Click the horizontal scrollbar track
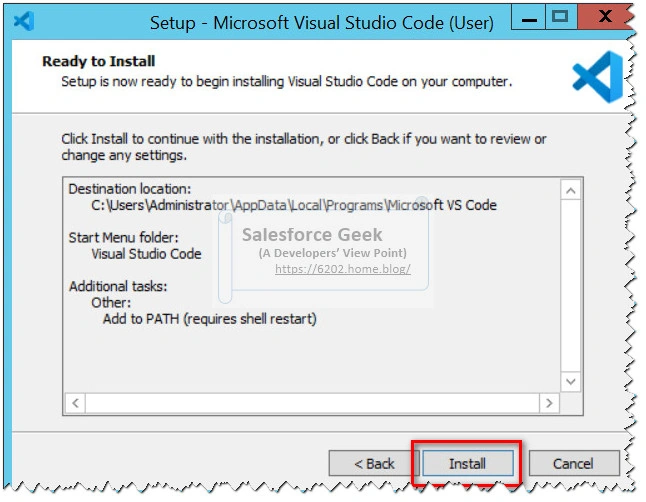Viewport: 646px width, 502px height. (312, 403)
